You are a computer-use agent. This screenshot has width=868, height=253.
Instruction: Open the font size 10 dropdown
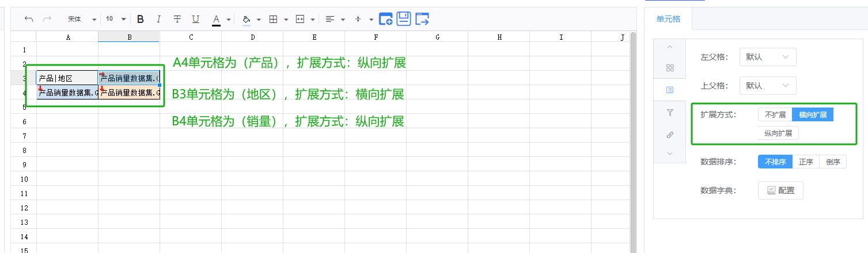[116, 19]
